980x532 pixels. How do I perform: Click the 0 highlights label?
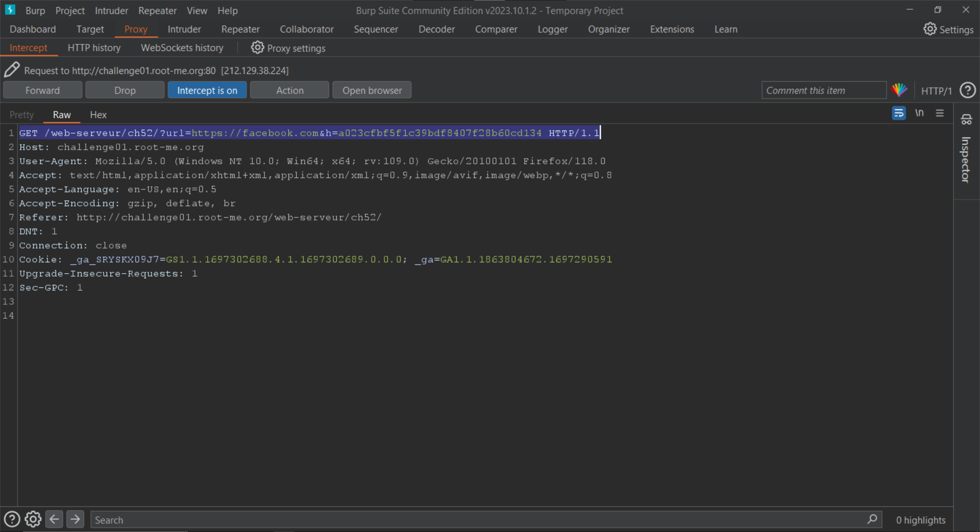pyautogui.click(x=921, y=520)
